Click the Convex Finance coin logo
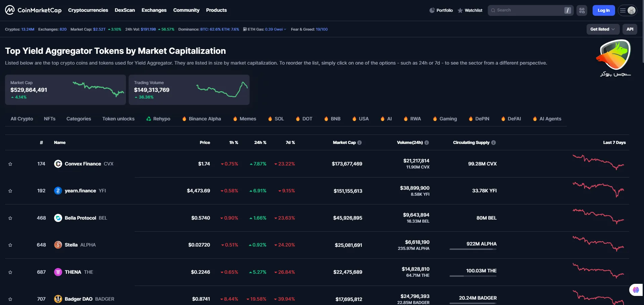The height and width of the screenshot is (305, 644). [58, 164]
